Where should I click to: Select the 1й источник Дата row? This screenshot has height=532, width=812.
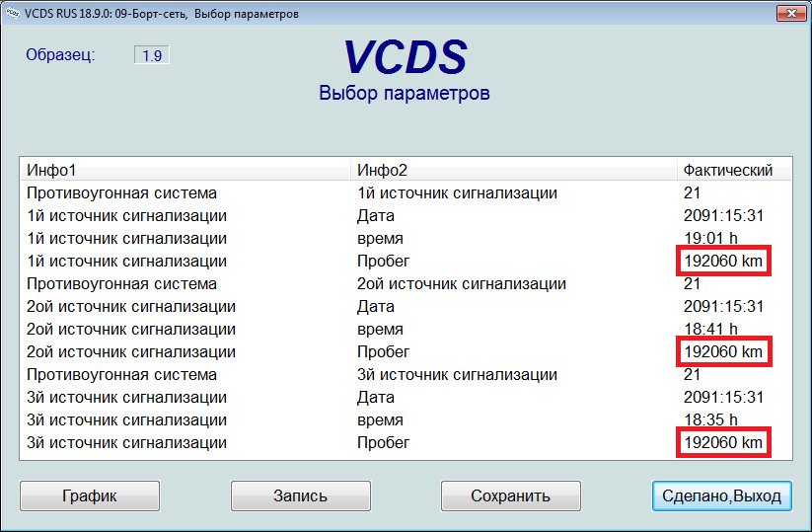(x=406, y=215)
